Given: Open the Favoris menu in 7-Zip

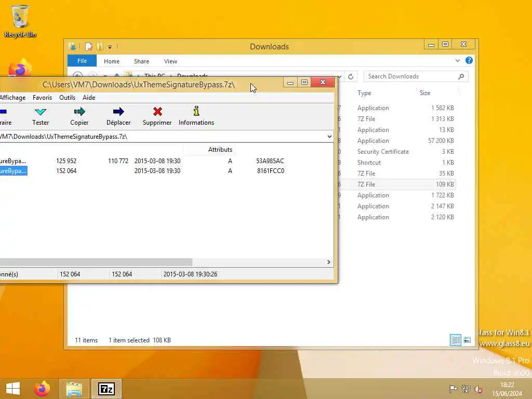Looking at the screenshot, I should click(43, 98).
